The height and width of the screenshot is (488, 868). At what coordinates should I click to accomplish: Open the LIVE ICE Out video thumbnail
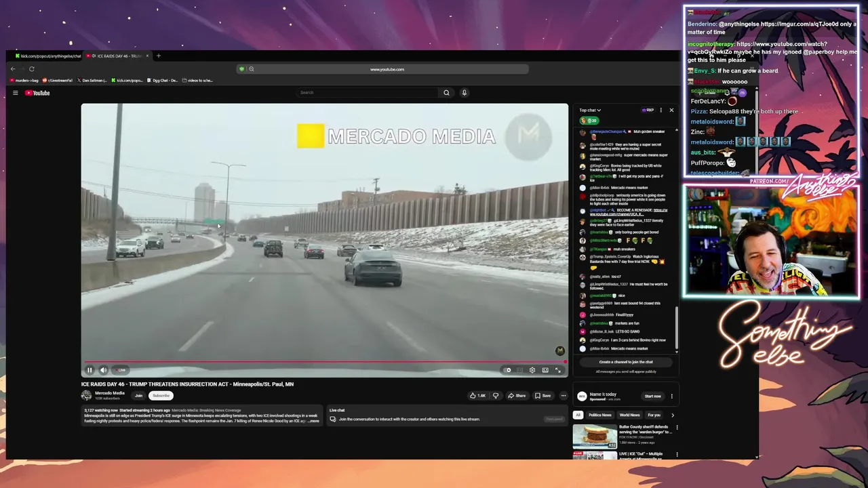pos(595,455)
